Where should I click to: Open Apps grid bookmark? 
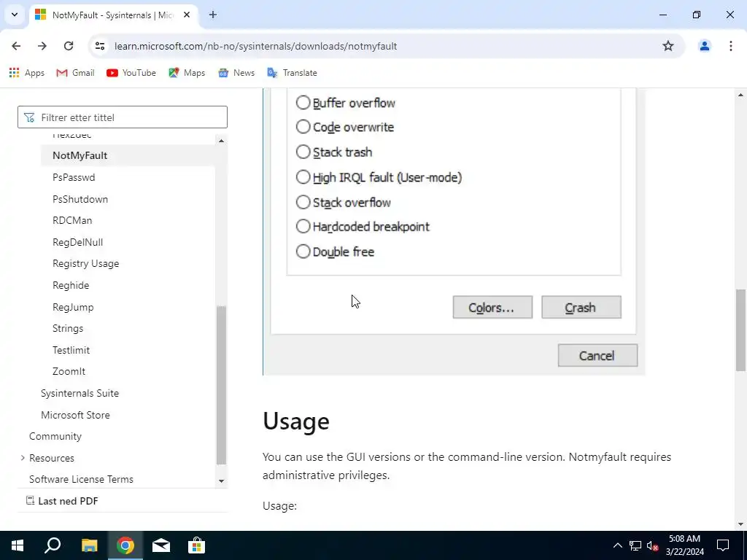27,73
